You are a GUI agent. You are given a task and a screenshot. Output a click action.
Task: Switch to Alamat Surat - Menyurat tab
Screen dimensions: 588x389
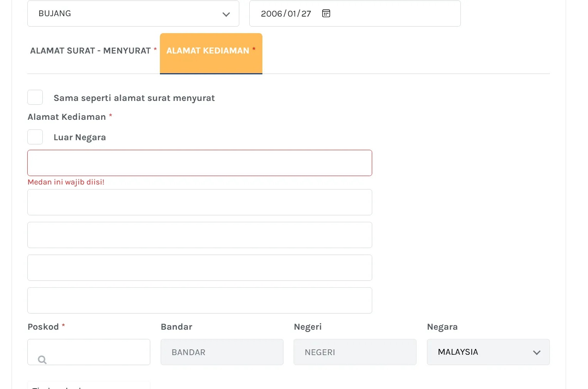pyautogui.click(x=93, y=51)
